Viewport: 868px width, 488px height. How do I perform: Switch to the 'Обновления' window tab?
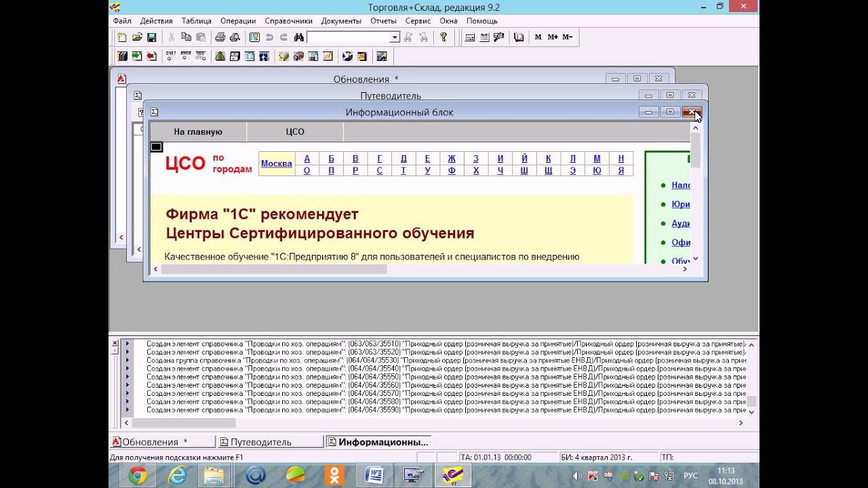[x=162, y=442]
